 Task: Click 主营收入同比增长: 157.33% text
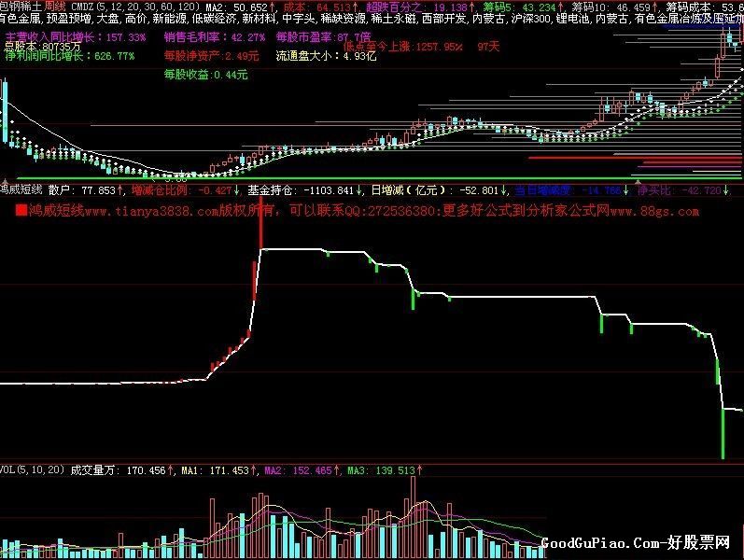tap(76, 37)
